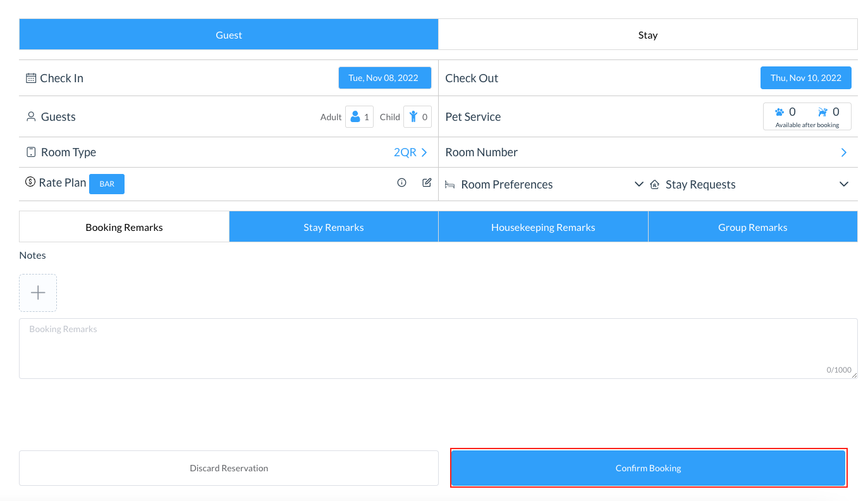
Task: Click the child guest count icon
Action: coord(413,117)
